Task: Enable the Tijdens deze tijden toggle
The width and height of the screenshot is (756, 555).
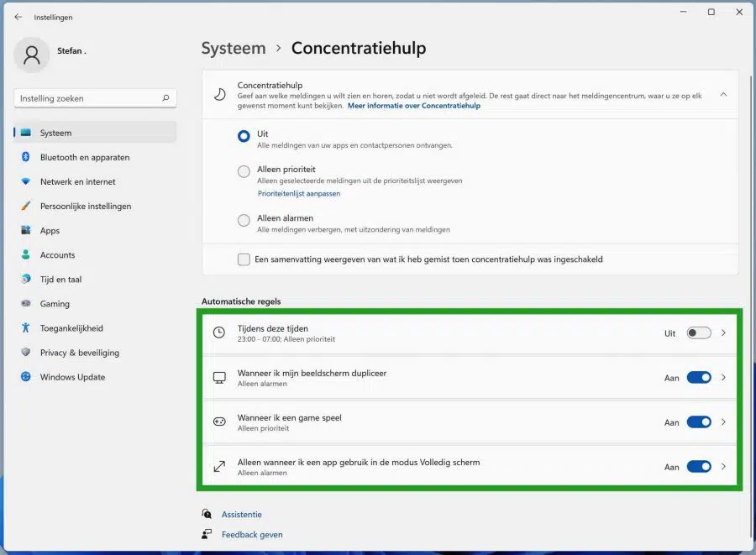Action: [699, 332]
